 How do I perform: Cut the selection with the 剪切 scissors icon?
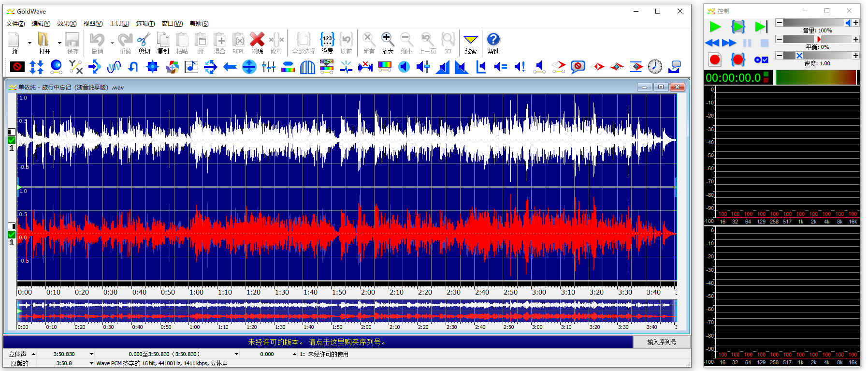pyautogui.click(x=144, y=43)
